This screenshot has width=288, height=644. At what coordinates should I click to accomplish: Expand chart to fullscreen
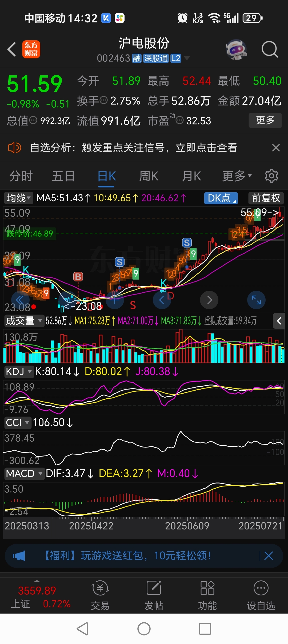click(257, 300)
